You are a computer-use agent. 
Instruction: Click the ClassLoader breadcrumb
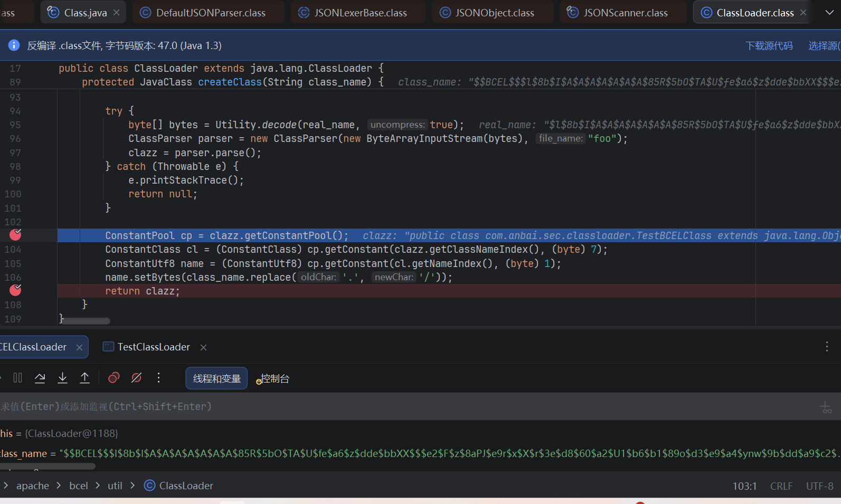179,486
